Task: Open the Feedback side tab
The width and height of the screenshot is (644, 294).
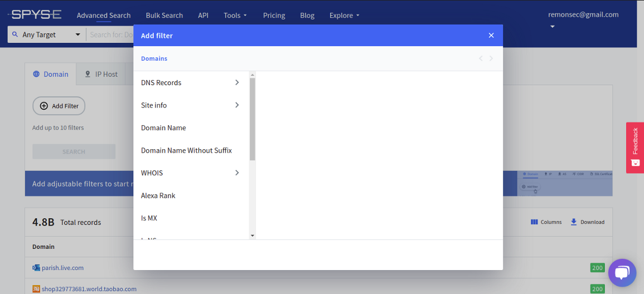Action: pyautogui.click(x=635, y=148)
